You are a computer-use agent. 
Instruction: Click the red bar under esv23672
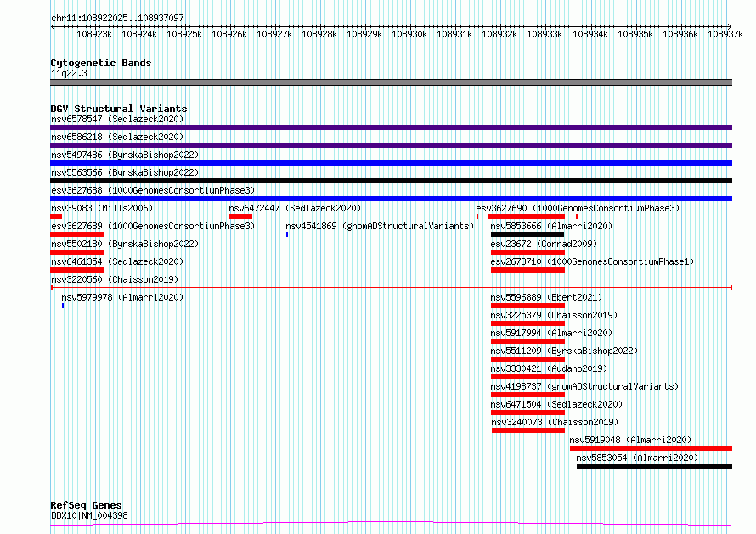pos(528,252)
